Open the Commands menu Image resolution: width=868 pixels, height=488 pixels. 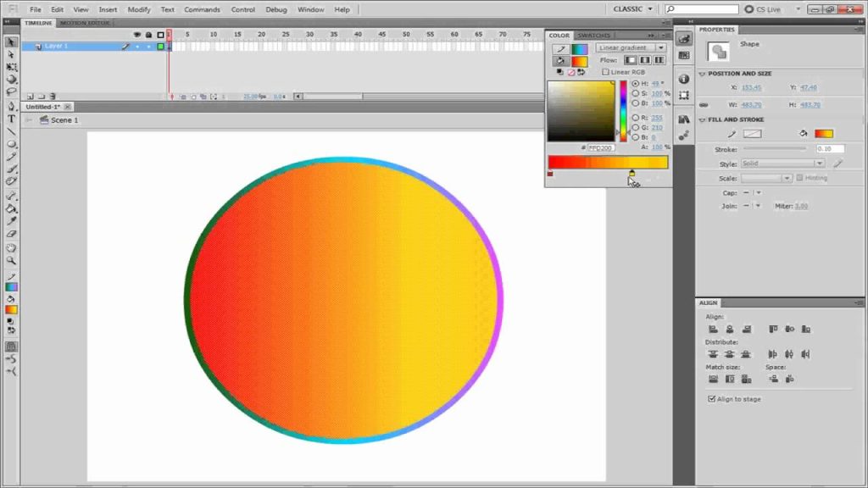point(202,9)
